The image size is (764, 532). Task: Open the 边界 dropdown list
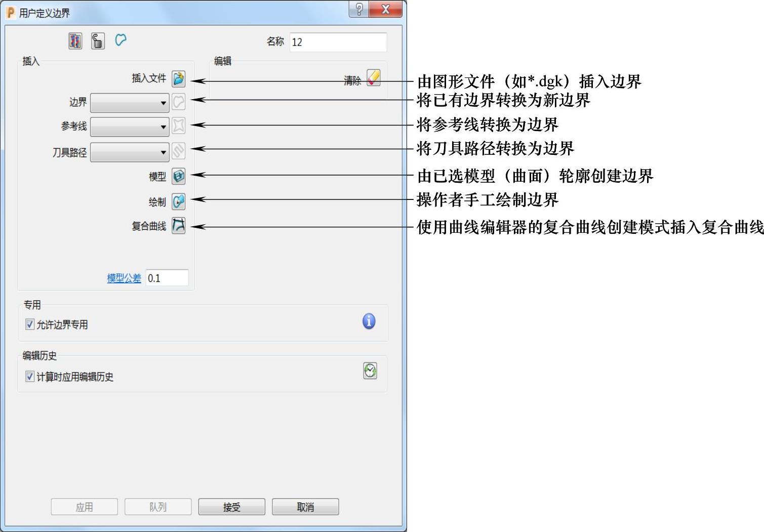click(130, 103)
